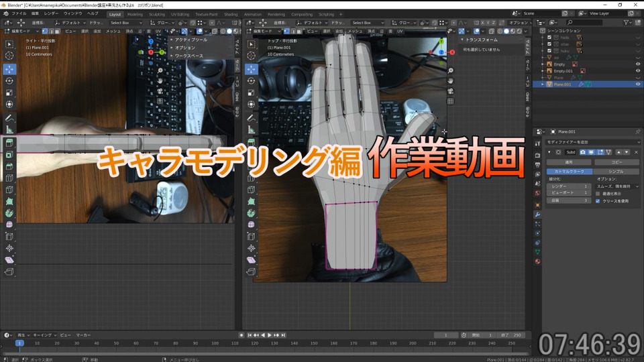The width and height of the screenshot is (644, 362).
Task: Adjust the Render subdivision levels field
Action: click(x=568, y=186)
